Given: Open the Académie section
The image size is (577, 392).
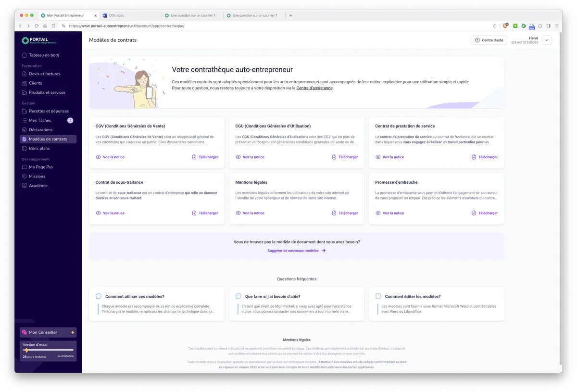Looking at the screenshot, I should (38, 186).
